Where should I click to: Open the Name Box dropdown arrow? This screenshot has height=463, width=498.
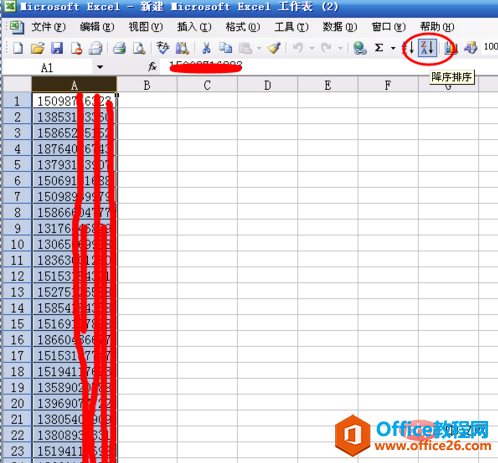coord(100,67)
